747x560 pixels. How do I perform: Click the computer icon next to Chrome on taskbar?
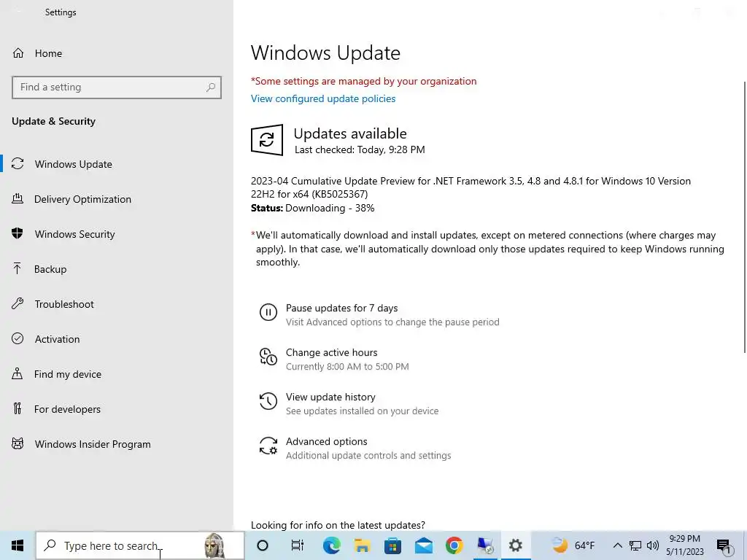(x=485, y=545)
